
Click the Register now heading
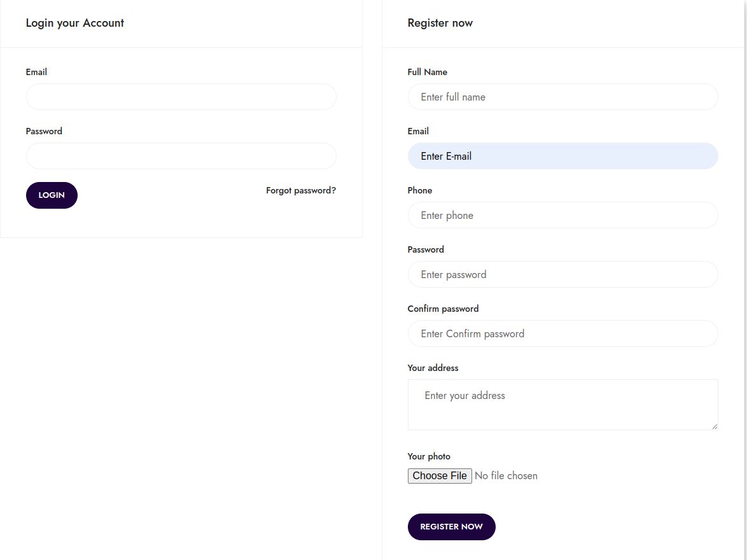[x=440, y=23]
